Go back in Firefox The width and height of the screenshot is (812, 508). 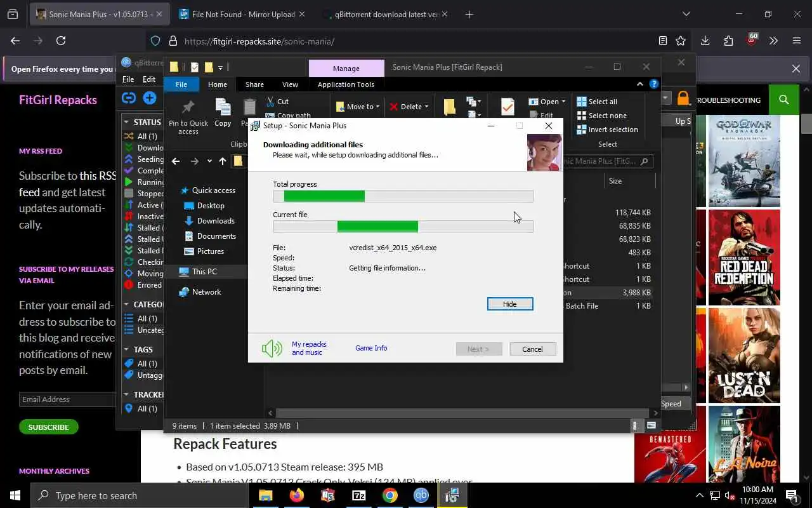15,41
